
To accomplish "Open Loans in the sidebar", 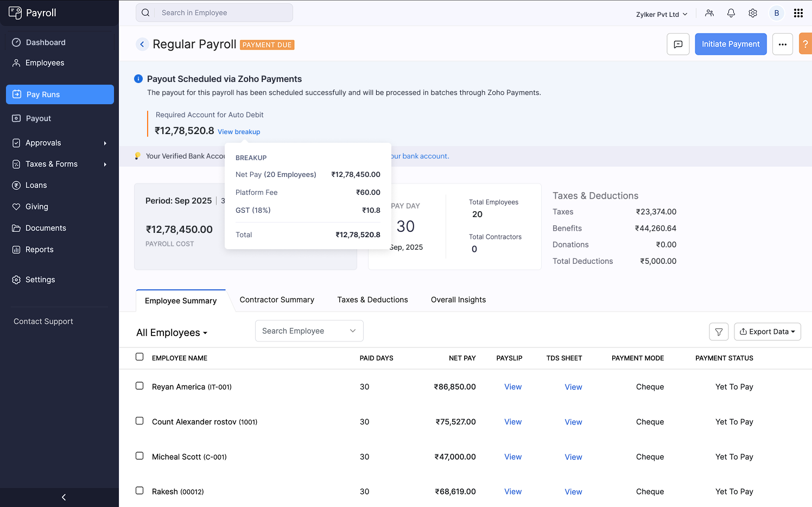I will coord(36,185).
